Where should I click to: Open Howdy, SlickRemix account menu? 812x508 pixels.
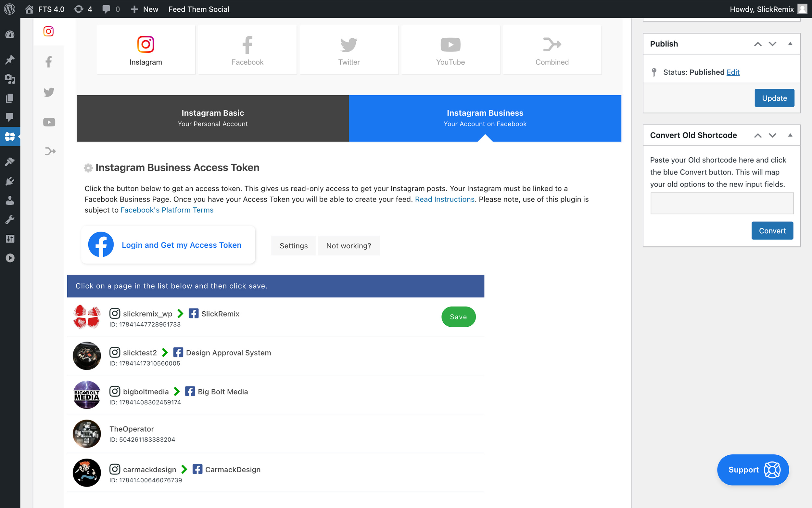click(768, 9)
